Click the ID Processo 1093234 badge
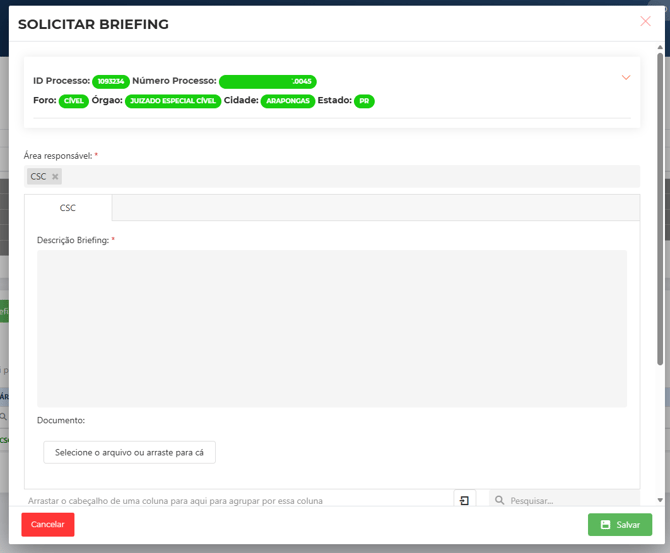 pos(111,81)
